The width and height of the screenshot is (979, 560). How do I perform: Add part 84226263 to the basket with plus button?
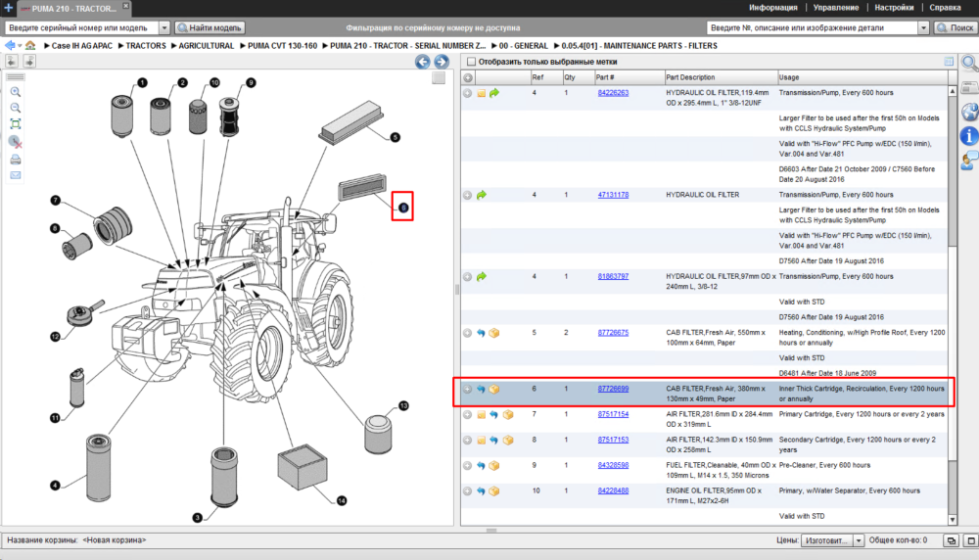coord(468,93)
